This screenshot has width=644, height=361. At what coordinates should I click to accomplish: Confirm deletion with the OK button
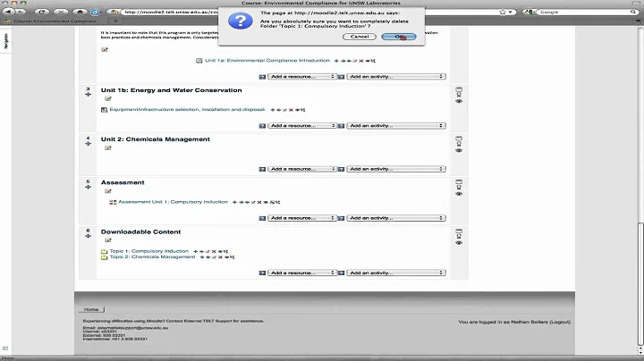pyautogui.click(x=399, y=37)
